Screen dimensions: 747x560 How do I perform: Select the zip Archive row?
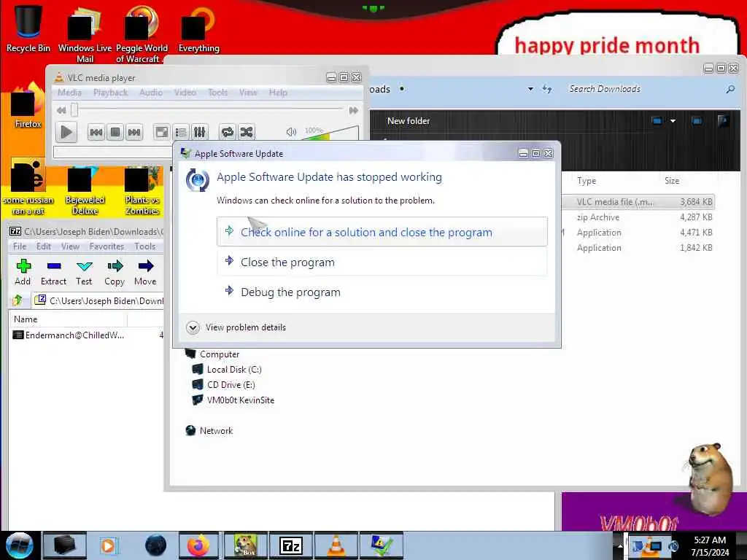(638, 217)
